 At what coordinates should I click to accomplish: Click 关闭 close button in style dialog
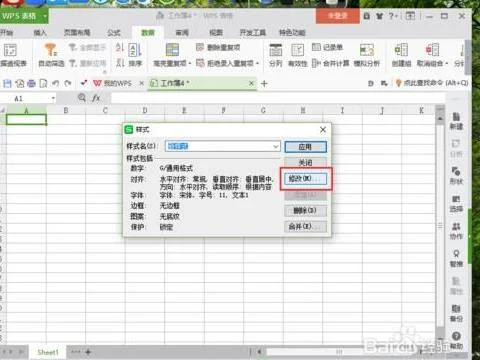(305, 162)
